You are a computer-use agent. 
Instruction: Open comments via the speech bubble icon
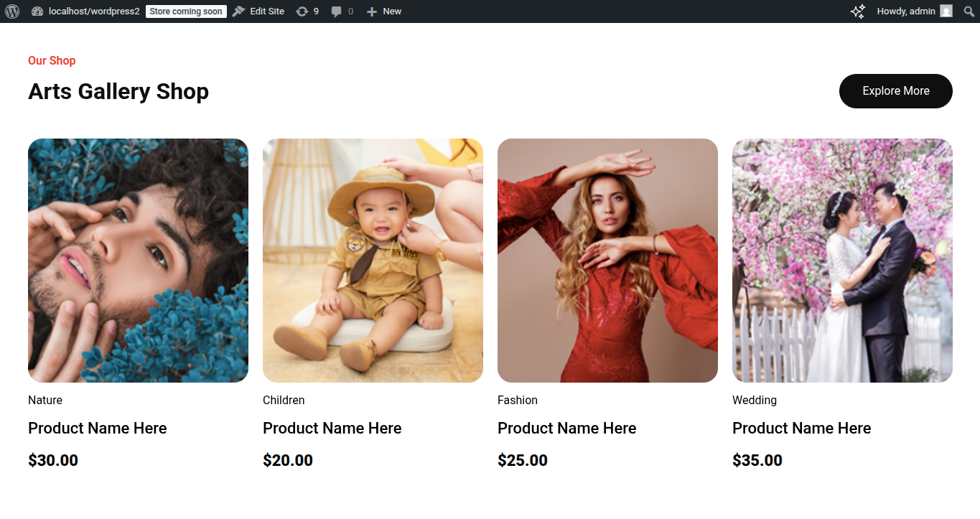coord(336,11)
